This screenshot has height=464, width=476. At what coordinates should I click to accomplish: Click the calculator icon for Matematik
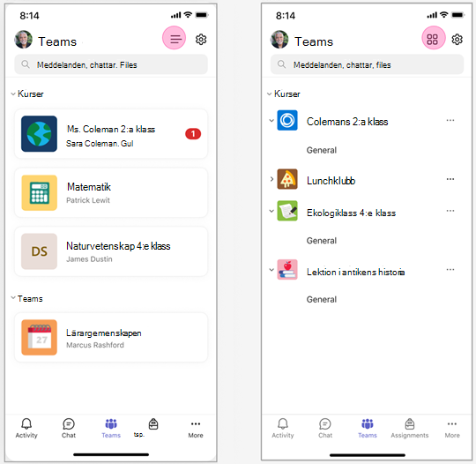[x=39, y=192]
